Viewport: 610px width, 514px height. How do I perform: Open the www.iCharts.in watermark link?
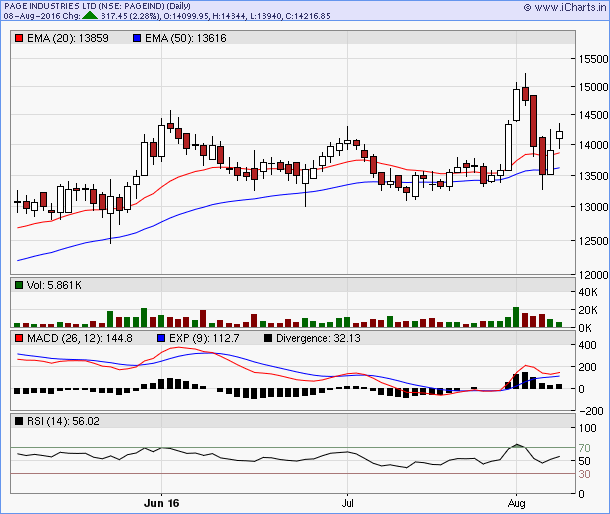[565, 7]
